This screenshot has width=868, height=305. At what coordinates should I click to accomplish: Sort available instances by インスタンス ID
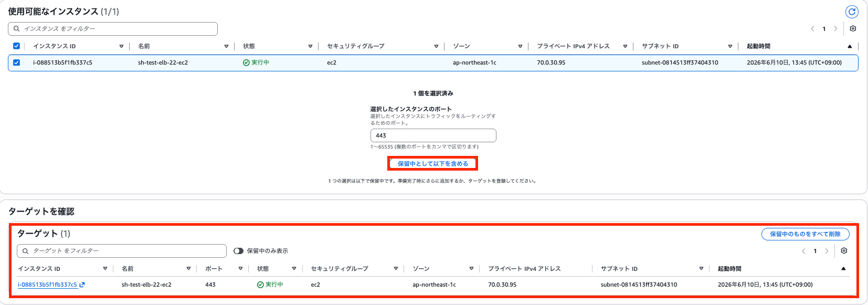[121, 46]
